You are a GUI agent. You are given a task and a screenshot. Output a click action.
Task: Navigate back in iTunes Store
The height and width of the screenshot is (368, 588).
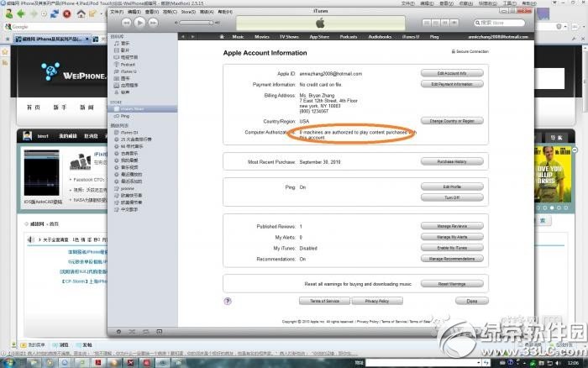[x=184, y=37]
